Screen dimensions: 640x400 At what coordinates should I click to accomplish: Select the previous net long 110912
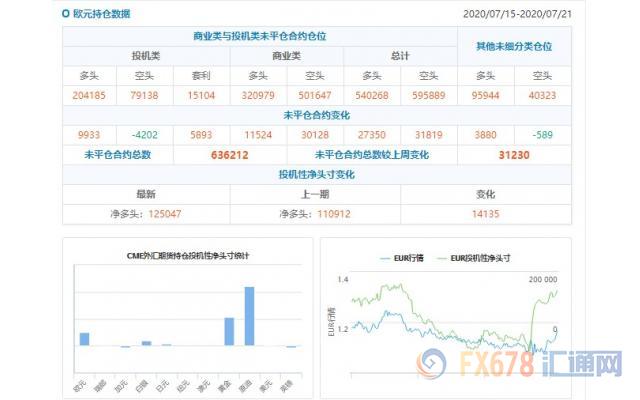point(334,214)
